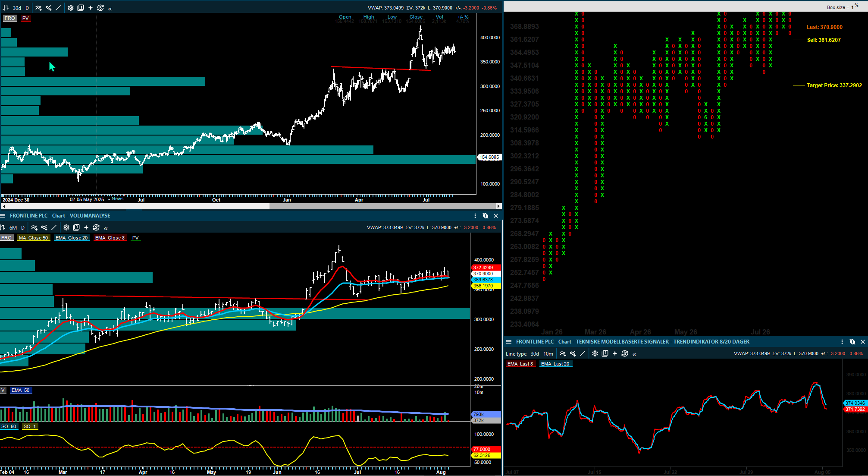Screen dimensions: 868x476
Task: Click the EMA Last 20 indicator label
Action: tap(555, 364)
